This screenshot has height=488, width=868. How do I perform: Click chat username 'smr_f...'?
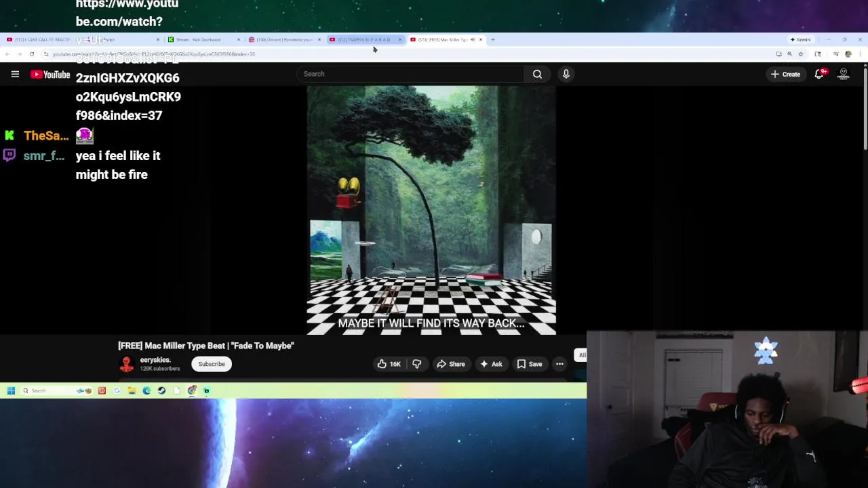[44, 156]
